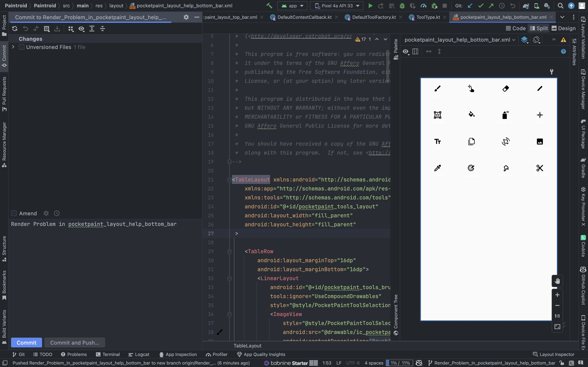Image resolution: width=588 pixels, height=367 pixels.
Task: Switch to the ToolType.kt editor tab
Action: [x=428, y=17]
